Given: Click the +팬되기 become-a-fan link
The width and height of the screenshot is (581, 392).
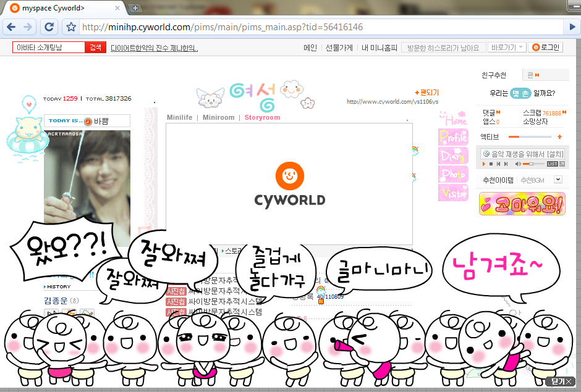Looking at the screenshot, I should tap(427, 93).
